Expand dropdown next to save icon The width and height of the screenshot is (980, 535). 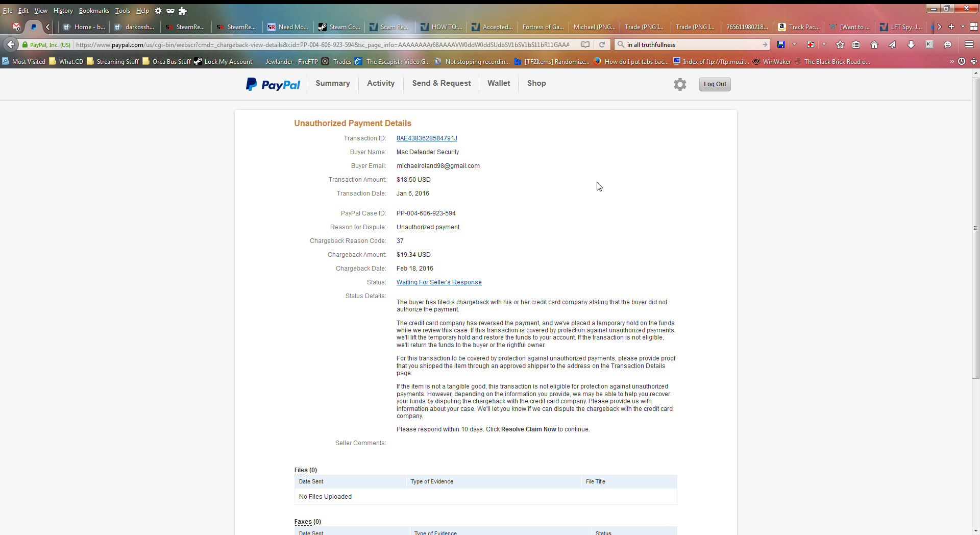tap(794, 45)
